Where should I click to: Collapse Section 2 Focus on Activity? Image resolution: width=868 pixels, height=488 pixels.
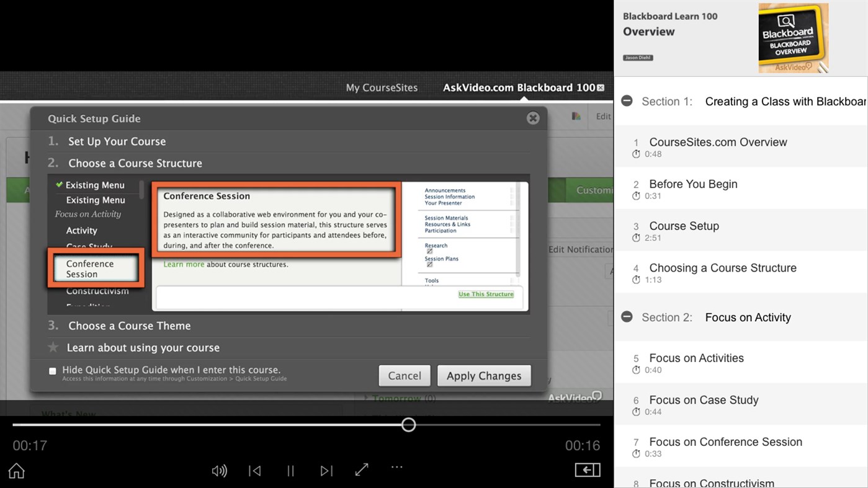coord(627,317)
